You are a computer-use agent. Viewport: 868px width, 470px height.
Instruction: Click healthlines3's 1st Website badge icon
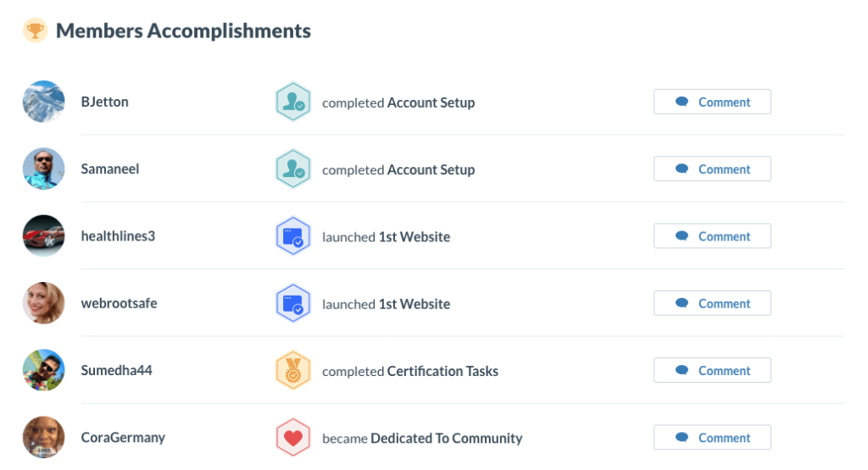293,236
